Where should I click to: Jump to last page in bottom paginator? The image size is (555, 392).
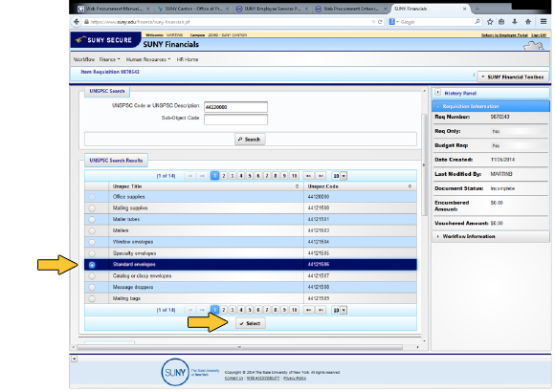tap(321, 310)
